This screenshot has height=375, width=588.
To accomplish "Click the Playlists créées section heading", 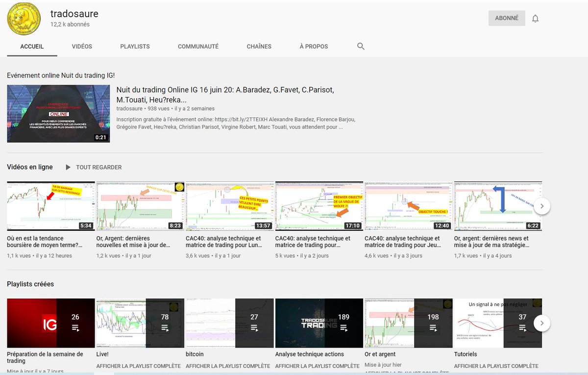I will (30, 284).
